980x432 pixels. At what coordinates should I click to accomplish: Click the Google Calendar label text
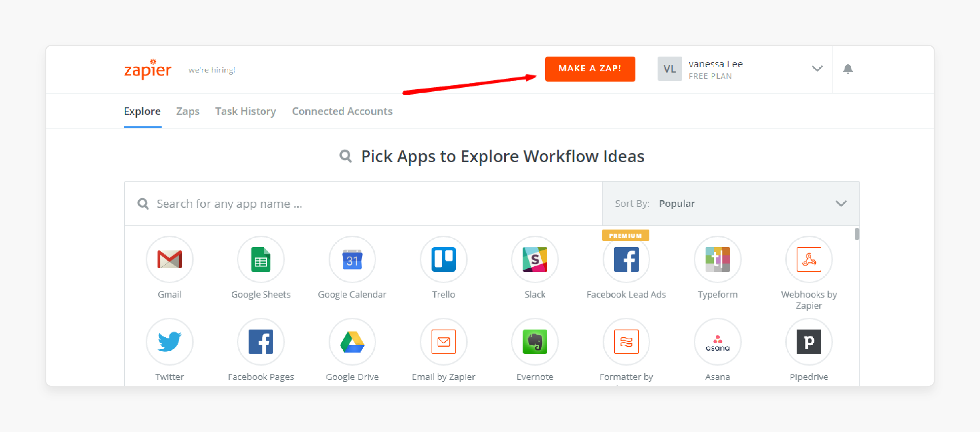(352, 294)
